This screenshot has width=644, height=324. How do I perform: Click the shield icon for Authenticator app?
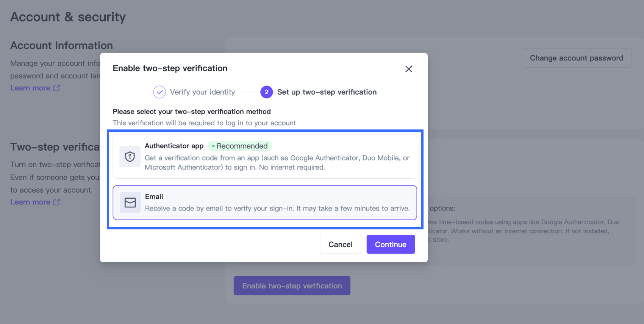pyautogui.click(x=130, y=156)
